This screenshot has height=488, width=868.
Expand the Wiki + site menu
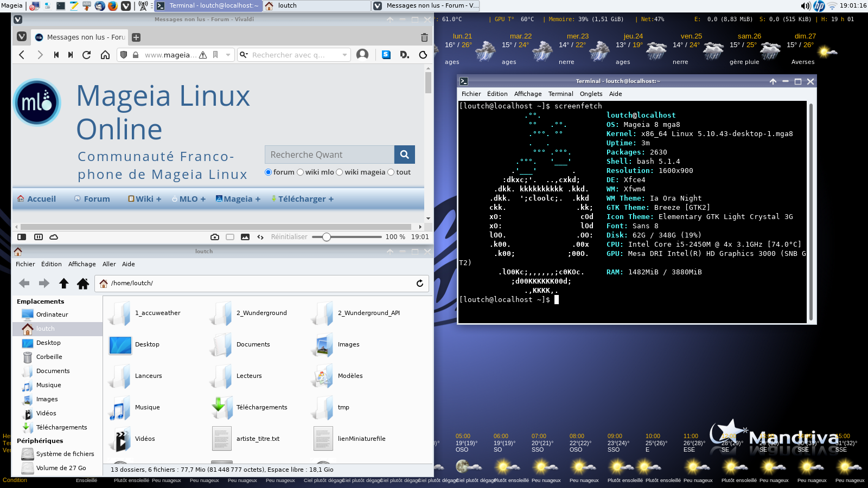pyautogui.click(x=145, y=199)
